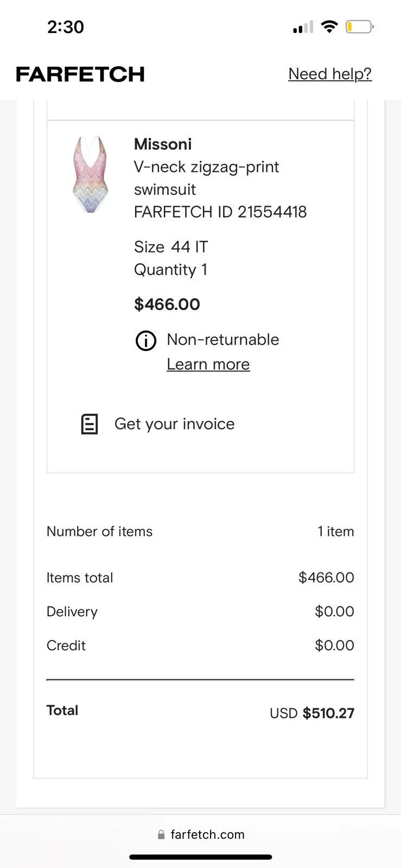Tap the farfetch.com address bar

click(201, 834)
